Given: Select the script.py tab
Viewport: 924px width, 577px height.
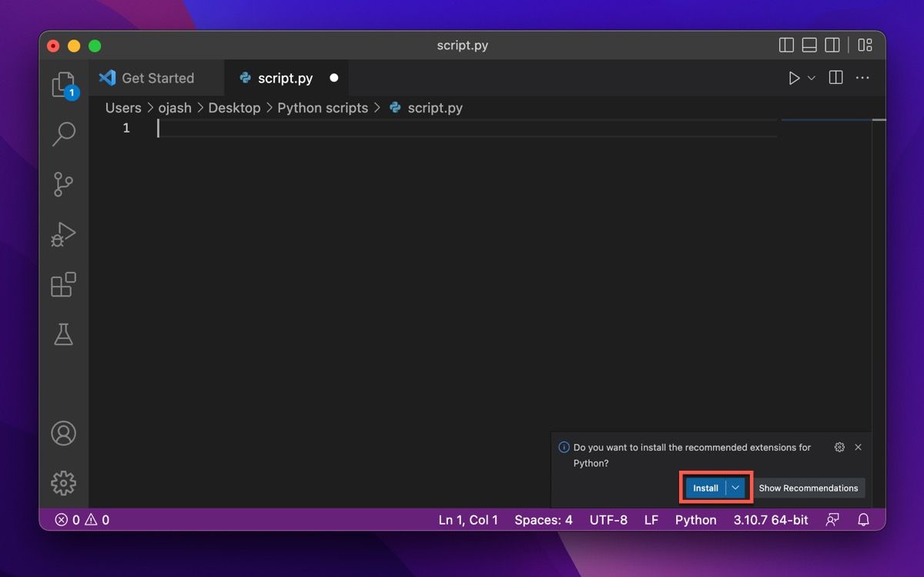Looking at the screenshot, I should (283, 77).
